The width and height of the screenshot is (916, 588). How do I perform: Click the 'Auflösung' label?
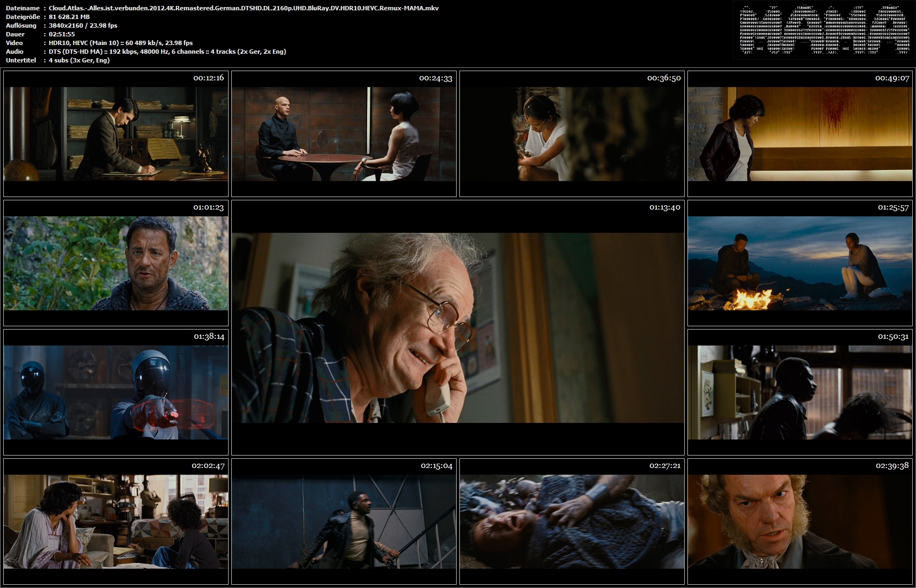21,26
